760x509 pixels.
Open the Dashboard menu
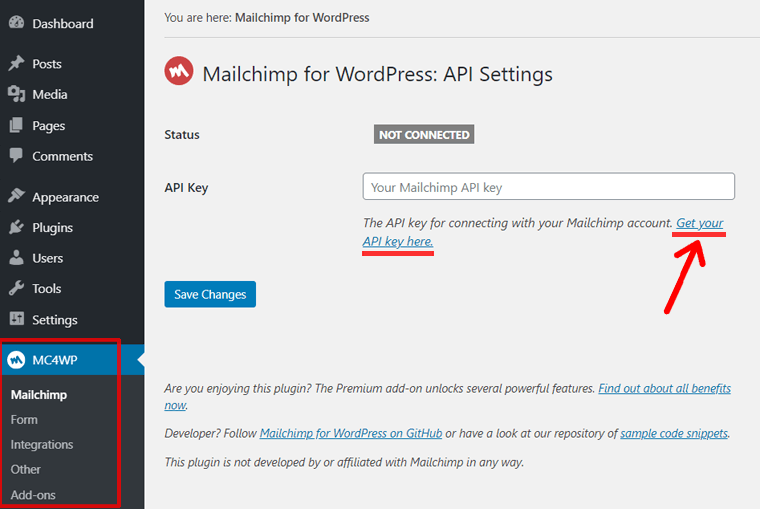(63, 23)
